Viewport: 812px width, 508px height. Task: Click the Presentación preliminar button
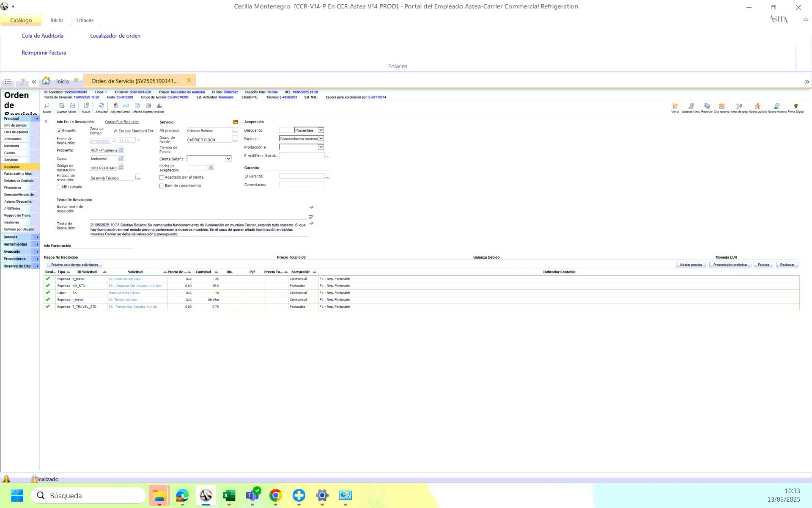(730, 265)
